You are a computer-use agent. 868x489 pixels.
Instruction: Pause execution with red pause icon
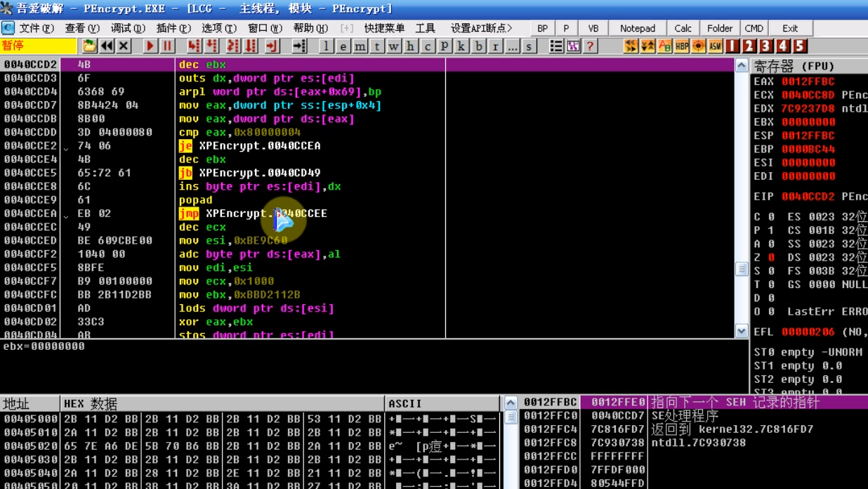tap(167, 46)
